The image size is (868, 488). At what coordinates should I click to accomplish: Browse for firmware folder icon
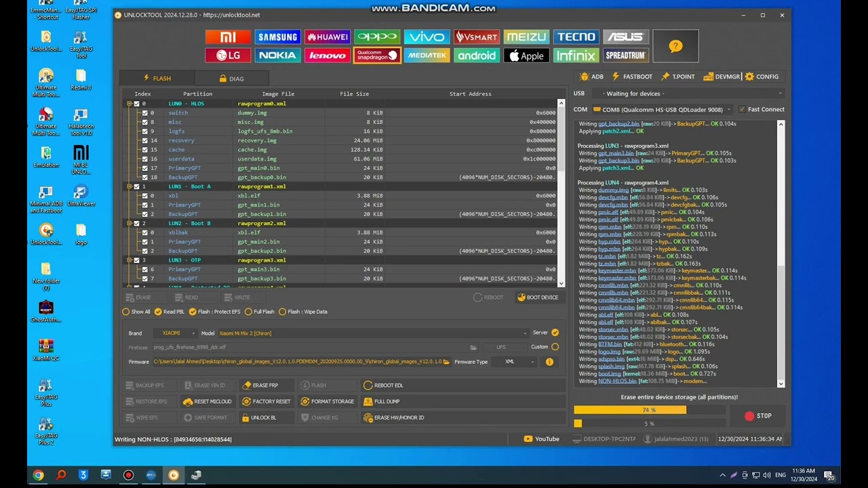tap(446, 362)
